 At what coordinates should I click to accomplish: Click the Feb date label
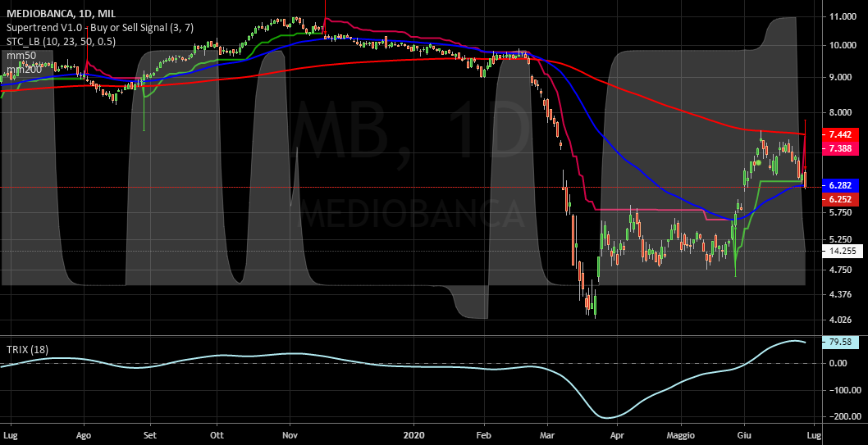(x=484, y=436)
